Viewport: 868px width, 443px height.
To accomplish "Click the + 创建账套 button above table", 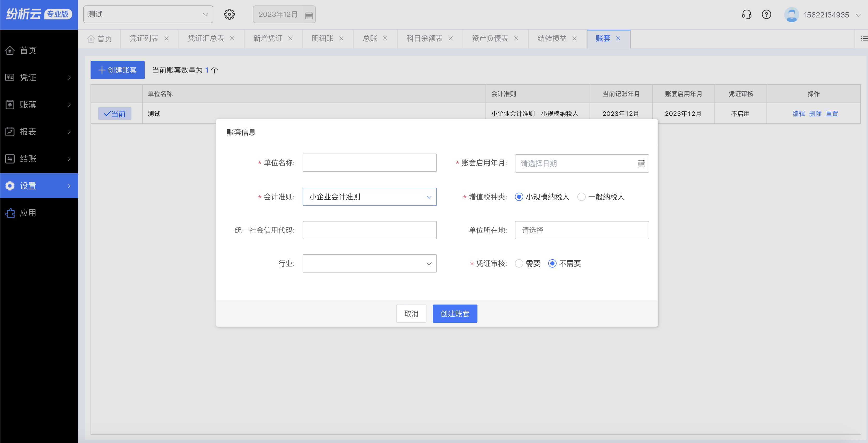I will [x=117, y=70].
